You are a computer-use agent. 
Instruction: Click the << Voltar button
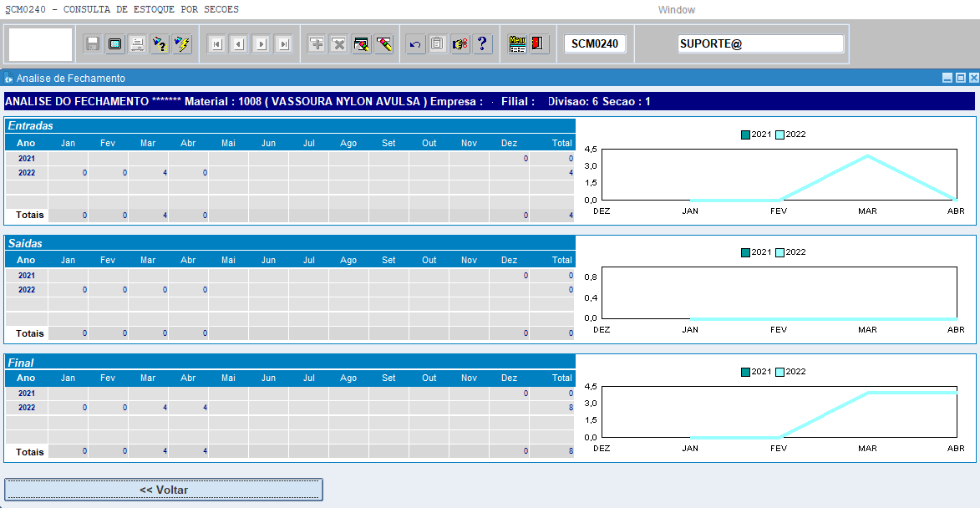[164, 490]
